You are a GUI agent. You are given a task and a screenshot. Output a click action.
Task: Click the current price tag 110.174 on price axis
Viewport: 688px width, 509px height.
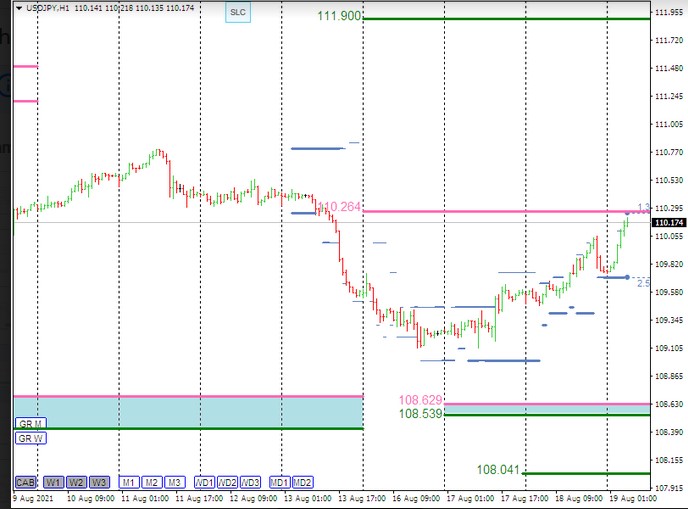[667, 222]
